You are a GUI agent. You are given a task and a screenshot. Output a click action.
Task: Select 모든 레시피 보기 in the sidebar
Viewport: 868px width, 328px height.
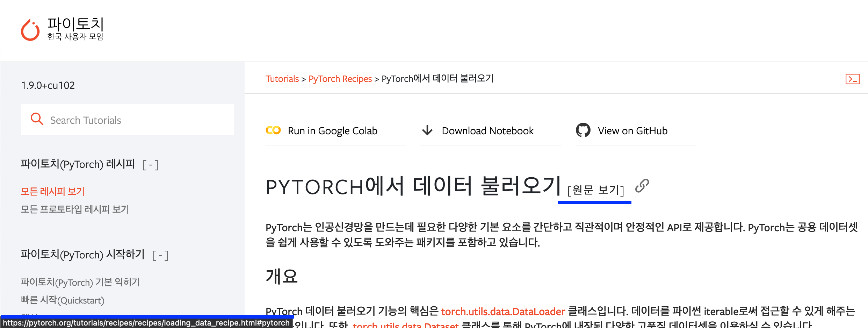(53, 191)
